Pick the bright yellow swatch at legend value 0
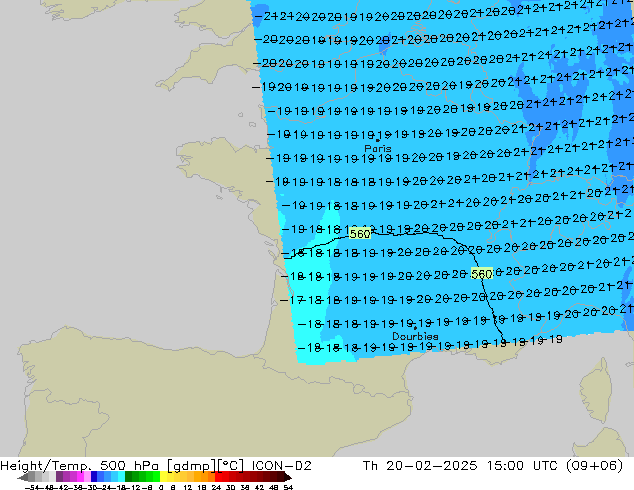Screen dimensions: 634x490 163,477
